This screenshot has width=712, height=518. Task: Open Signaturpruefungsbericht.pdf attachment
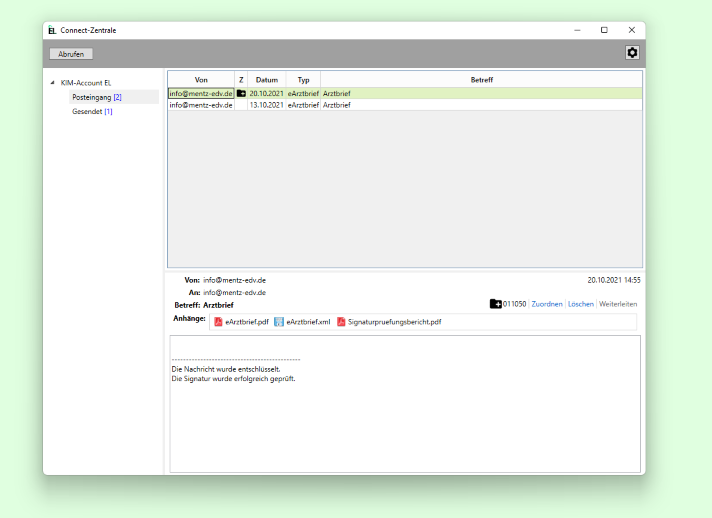(x=388, y=322)
